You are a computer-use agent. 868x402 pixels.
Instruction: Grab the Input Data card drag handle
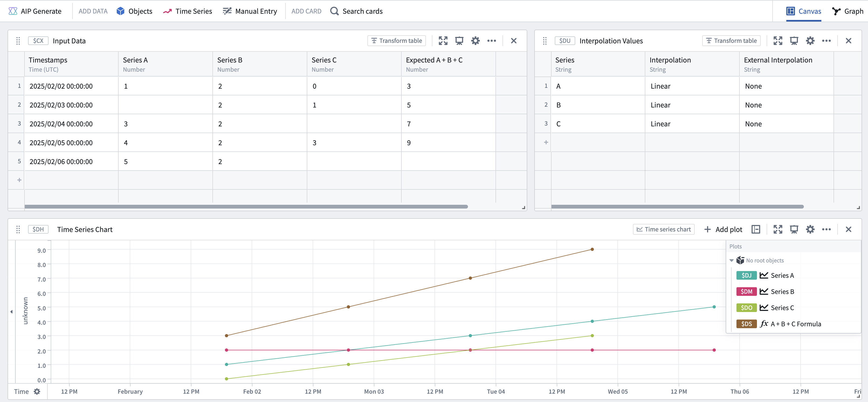18,41
